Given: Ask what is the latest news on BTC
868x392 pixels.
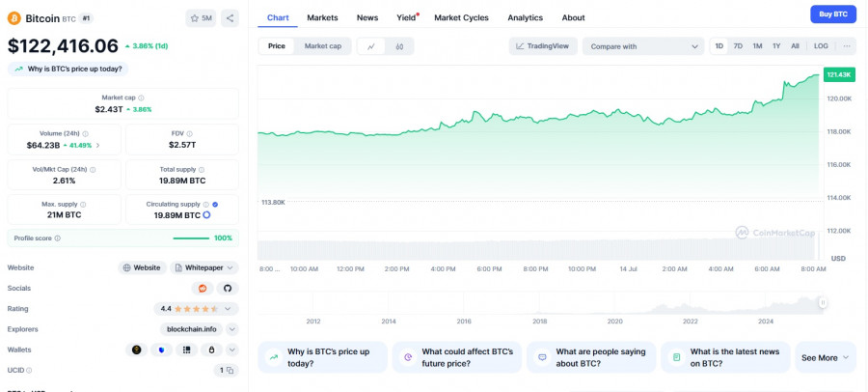Looking at the screenshot, I should (725, 357).
